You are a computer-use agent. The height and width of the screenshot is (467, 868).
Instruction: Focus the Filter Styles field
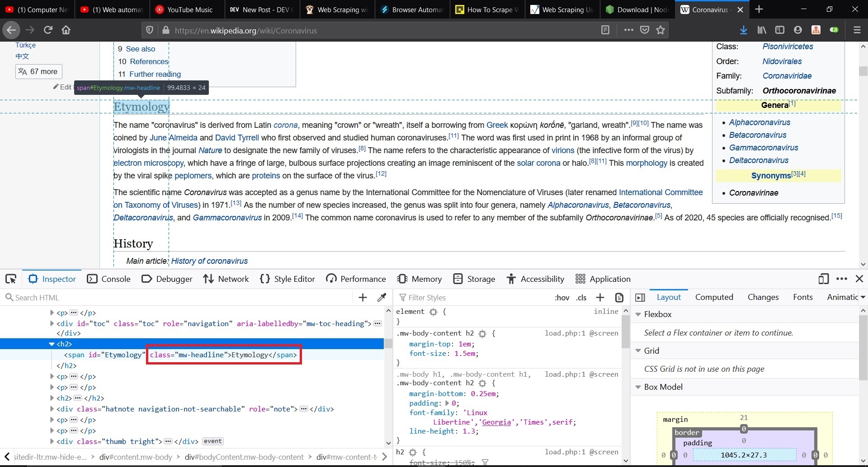pyautogui.click(x=472, y=298)
